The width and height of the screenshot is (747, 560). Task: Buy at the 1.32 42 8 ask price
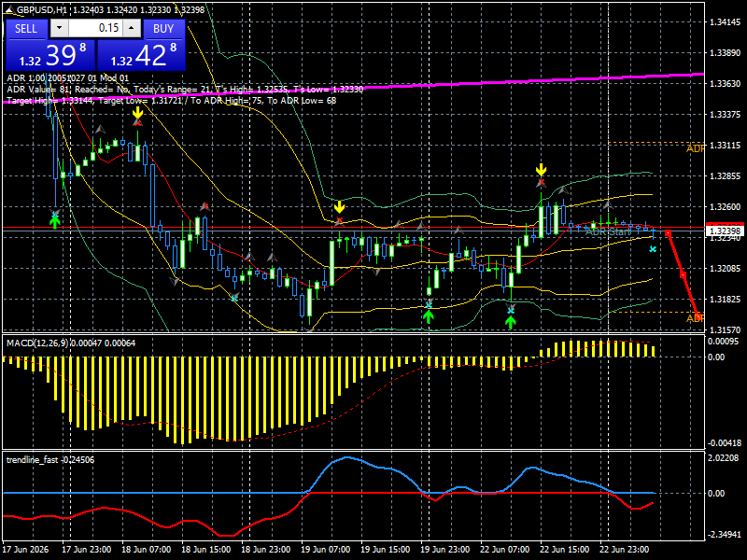pos(141,55)
